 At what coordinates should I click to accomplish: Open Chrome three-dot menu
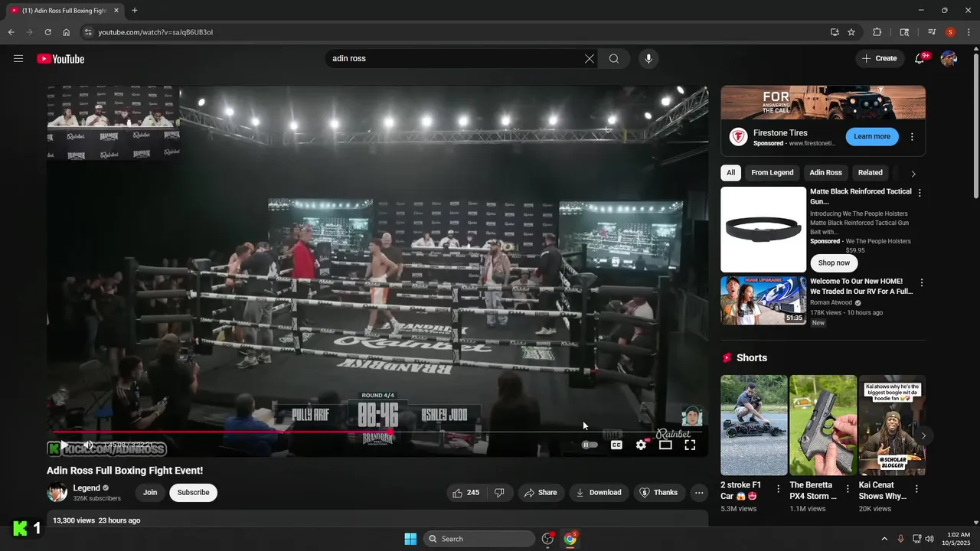tap(969, 32)
